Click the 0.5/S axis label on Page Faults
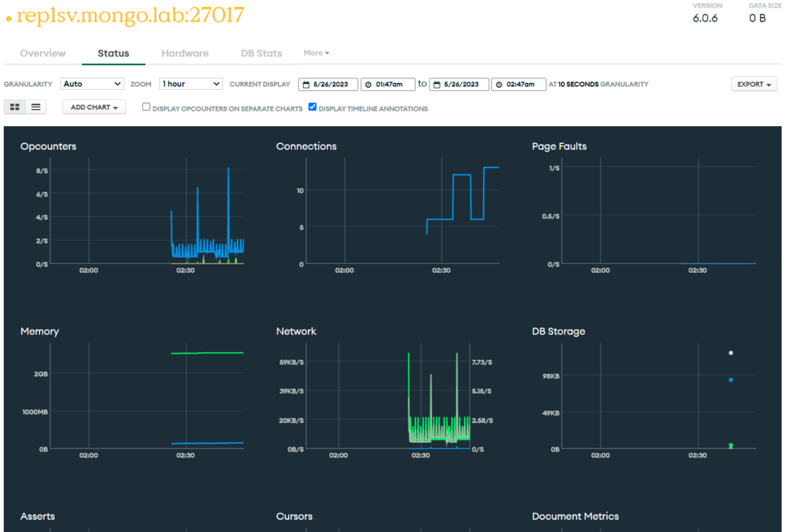The width and height of the screenshot is (787, 532). click(x=550, y=216)
